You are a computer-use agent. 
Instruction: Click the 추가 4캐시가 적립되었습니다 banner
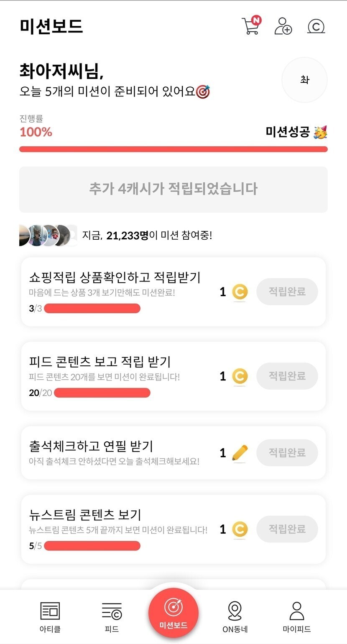(x=173, y=189)
